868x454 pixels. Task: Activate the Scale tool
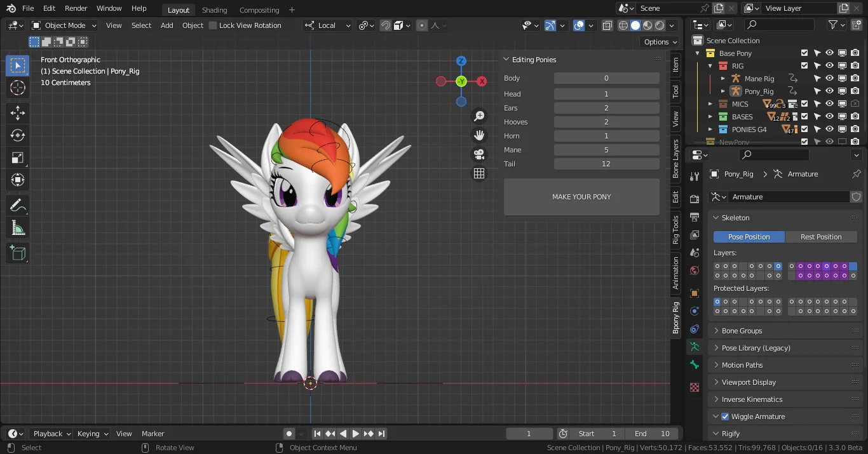[17, 157]
